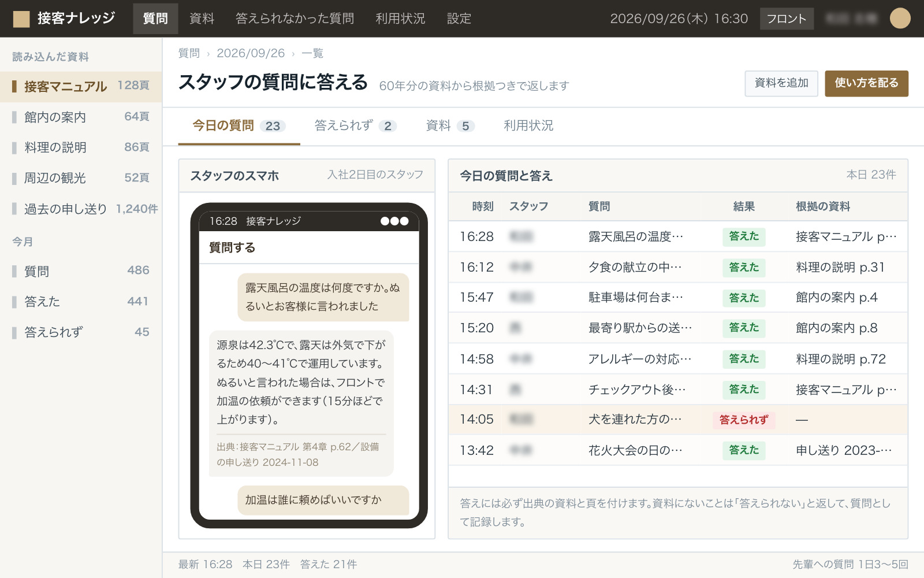Open the 資料 top menu
Viewport: 924px width, 578px height.
click(x=202, y=18)
